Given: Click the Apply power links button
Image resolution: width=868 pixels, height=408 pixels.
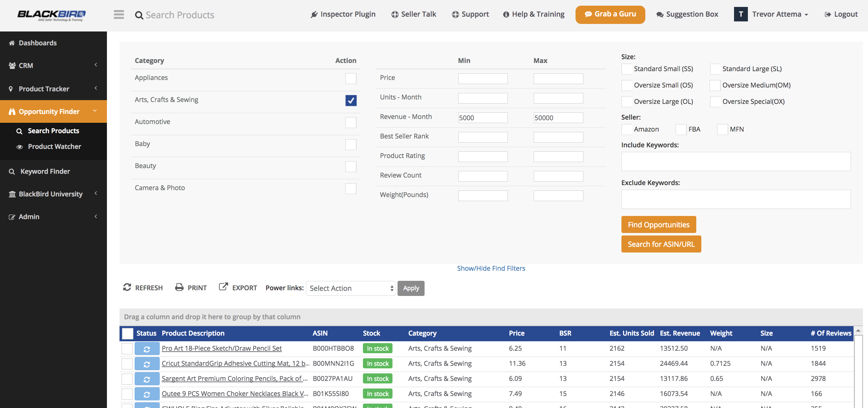Looking at the screenshot, I should [x=411, y=288].
